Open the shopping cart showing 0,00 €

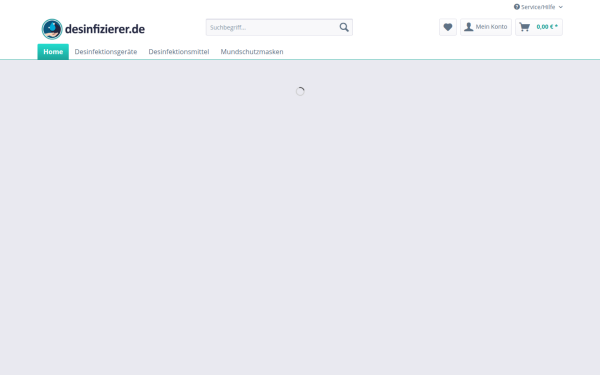point(539,27)
